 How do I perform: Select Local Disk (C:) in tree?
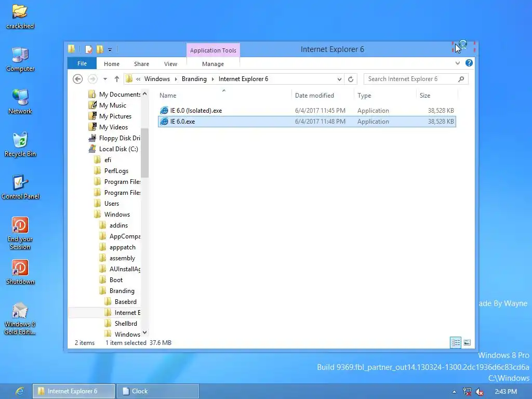pyautogui.click(x=113, y=149)
